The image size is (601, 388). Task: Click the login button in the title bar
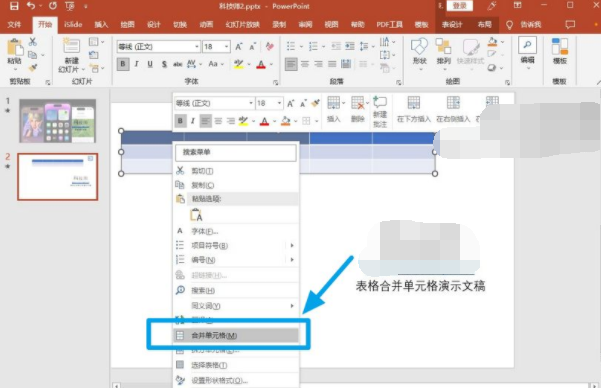pos(459,6)
